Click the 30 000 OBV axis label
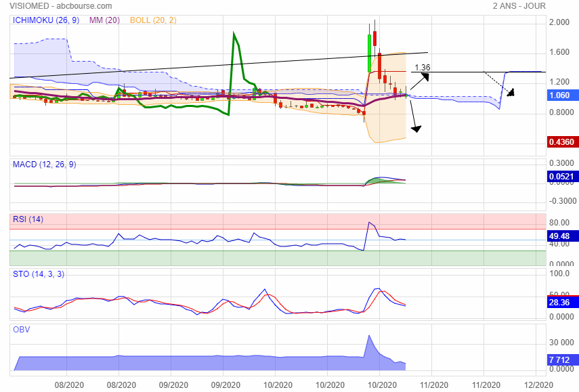 coord(561,343)
